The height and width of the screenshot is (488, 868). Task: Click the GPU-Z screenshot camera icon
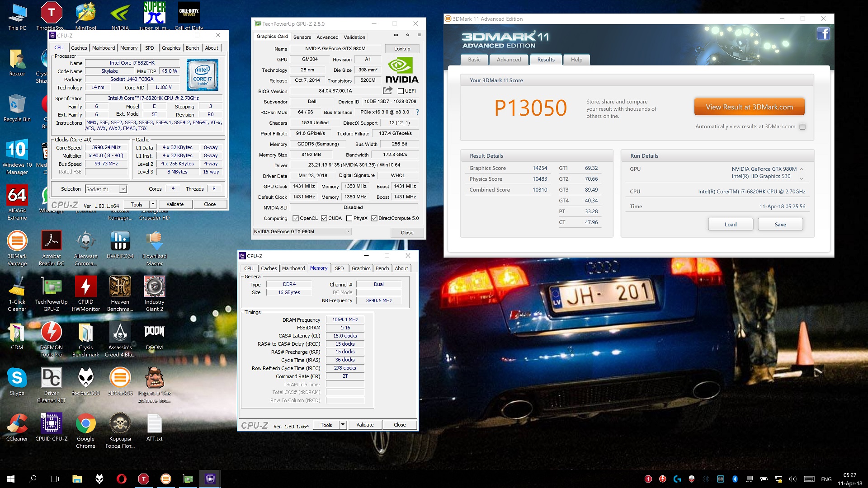click(x=396, y=35)
